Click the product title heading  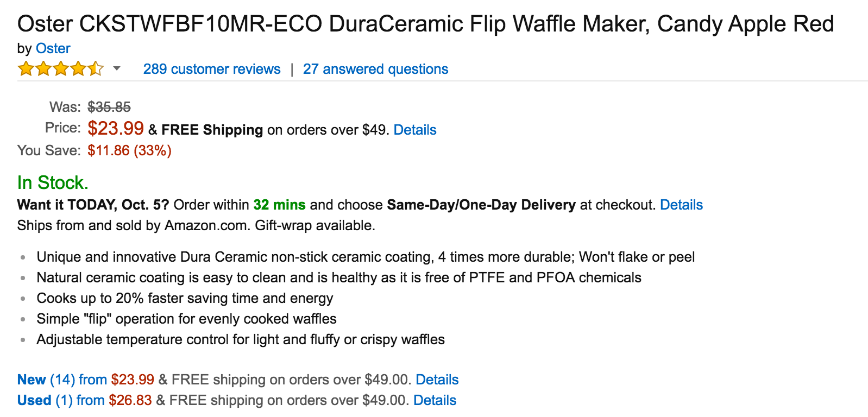click(x=425, y=24)
